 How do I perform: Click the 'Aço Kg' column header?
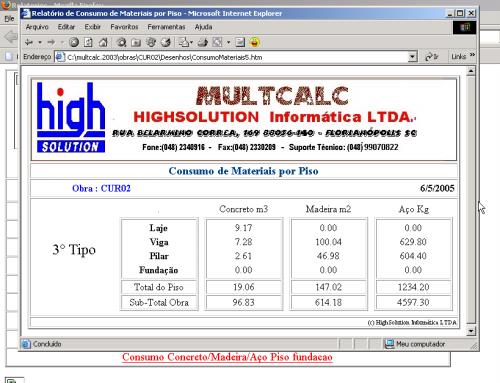pyautogui.click(x=414, y=209)
